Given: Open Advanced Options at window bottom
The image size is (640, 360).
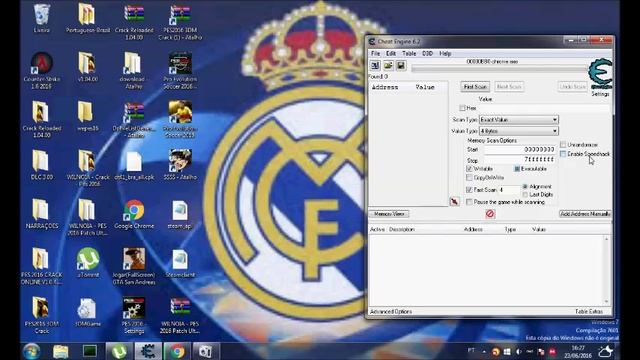Looking at the screenshot, I should point(391,311).
